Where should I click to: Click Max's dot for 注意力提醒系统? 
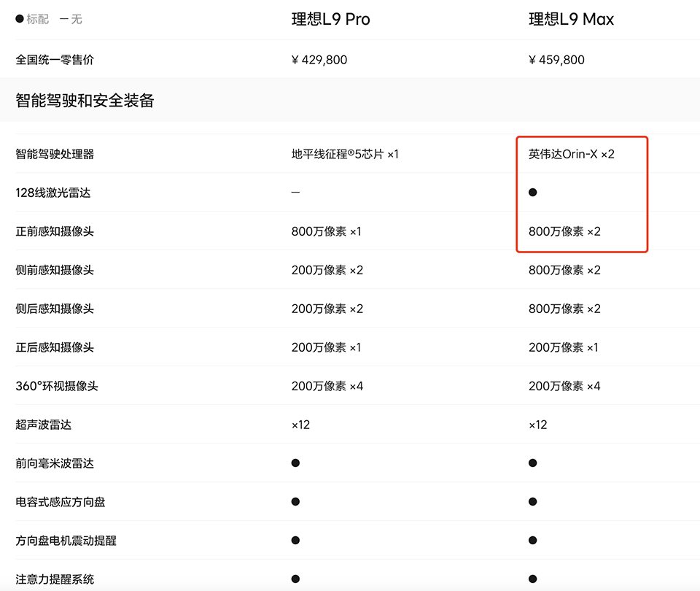pyautogui.click(x=532, y=579)
